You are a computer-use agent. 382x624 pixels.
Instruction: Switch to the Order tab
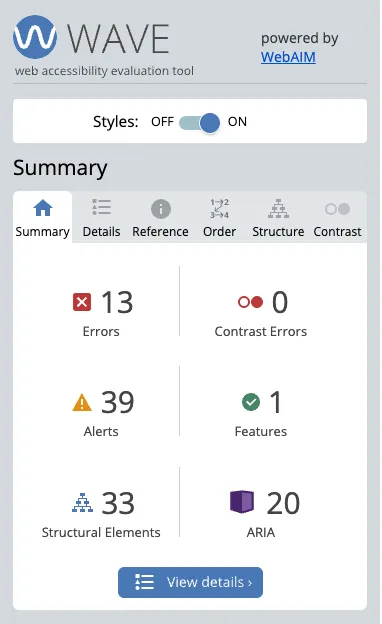219,217
